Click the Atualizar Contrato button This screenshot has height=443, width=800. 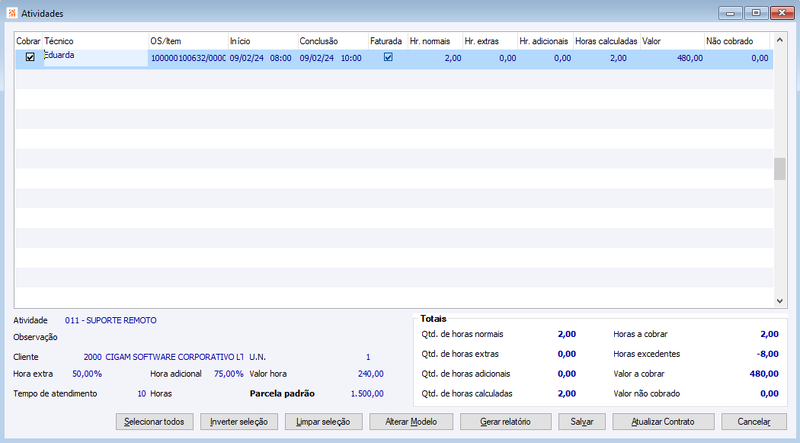(663, 422)
